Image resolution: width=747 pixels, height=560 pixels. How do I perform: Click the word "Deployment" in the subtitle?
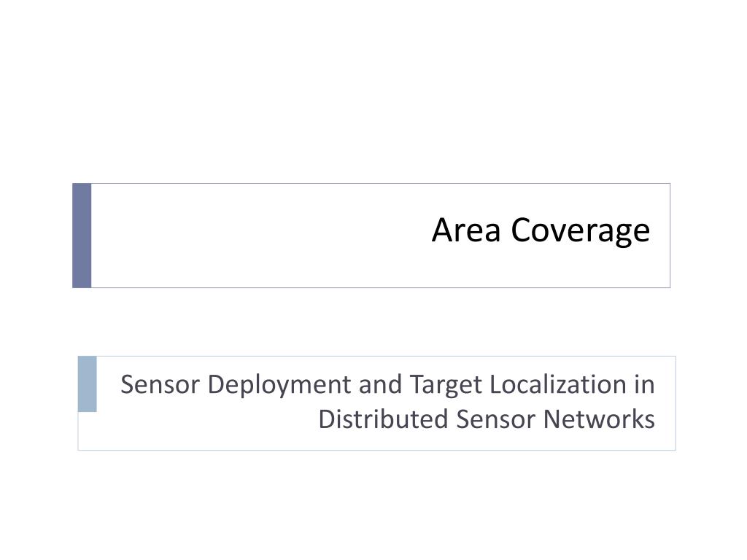(279, 386)
